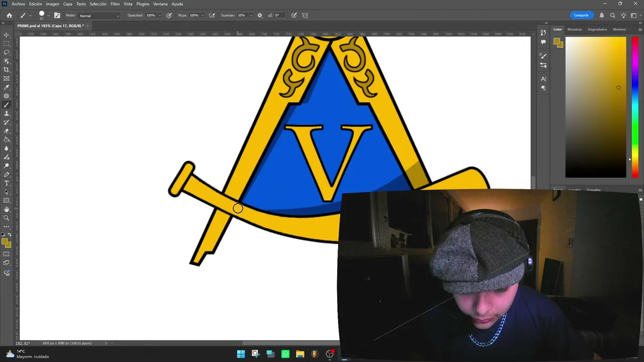Image resolution: width=644 pixels, height=362 pixels.
Task: Go to the Home screen
Action: pyautogui.click(x=9, y=16)
